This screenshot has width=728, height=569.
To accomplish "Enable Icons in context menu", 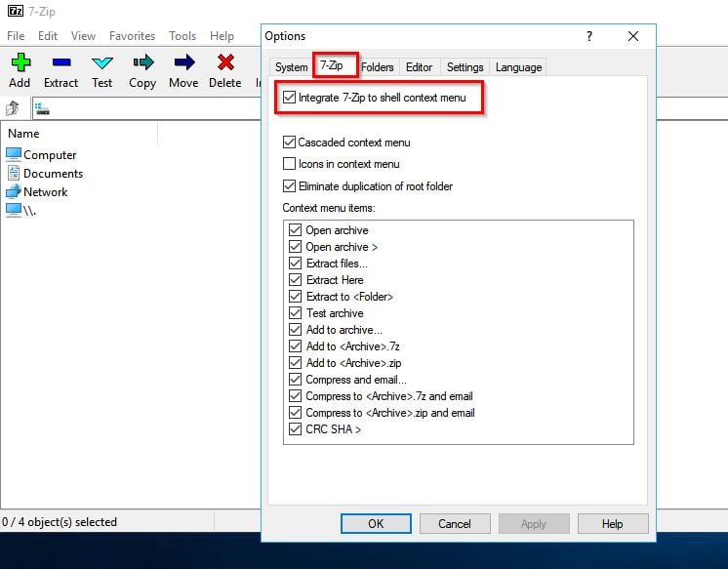I will [289, 164].
